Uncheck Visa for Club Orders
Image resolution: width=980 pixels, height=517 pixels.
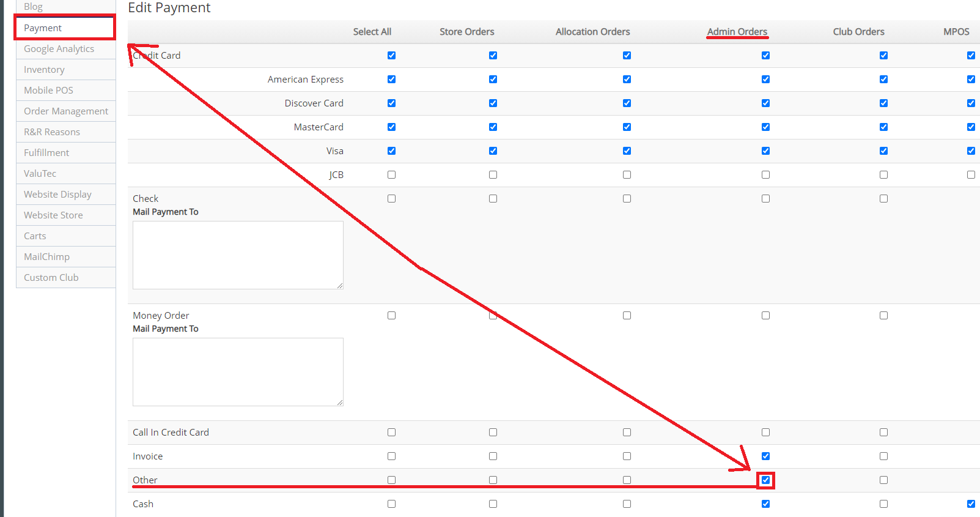(x=883, y=151)
